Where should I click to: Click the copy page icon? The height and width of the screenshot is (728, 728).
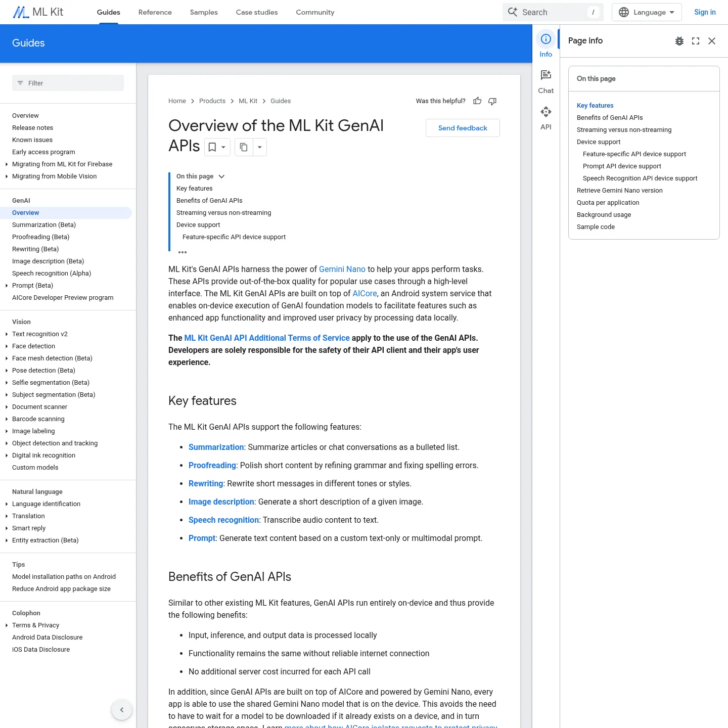pos(244,147)
